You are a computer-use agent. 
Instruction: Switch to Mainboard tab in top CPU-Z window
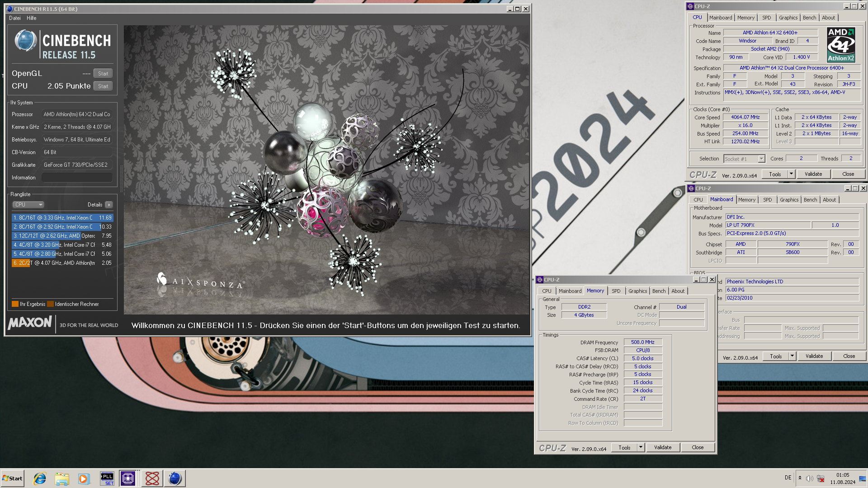coord(720,18)
